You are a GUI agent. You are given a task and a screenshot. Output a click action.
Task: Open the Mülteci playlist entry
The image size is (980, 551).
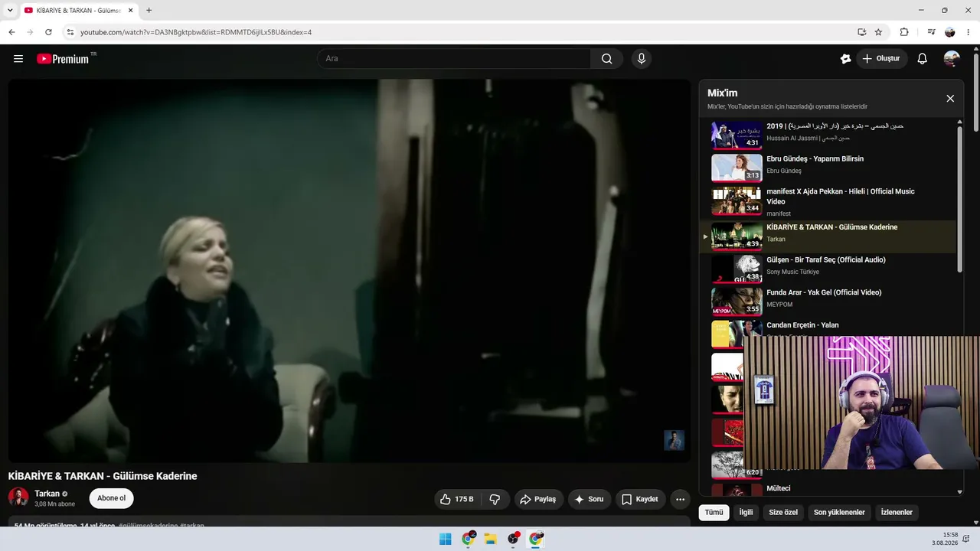pyautogui.click(x=779, y=488)
